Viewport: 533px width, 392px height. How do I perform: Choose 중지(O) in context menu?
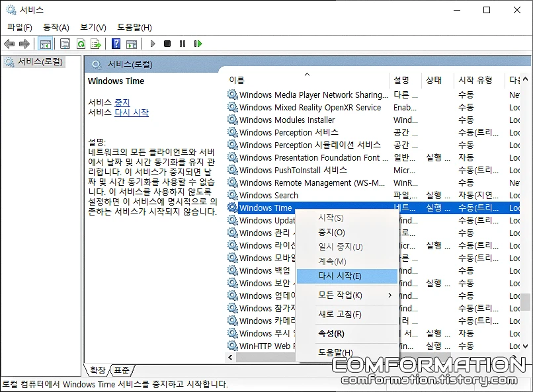coord(347,233)
